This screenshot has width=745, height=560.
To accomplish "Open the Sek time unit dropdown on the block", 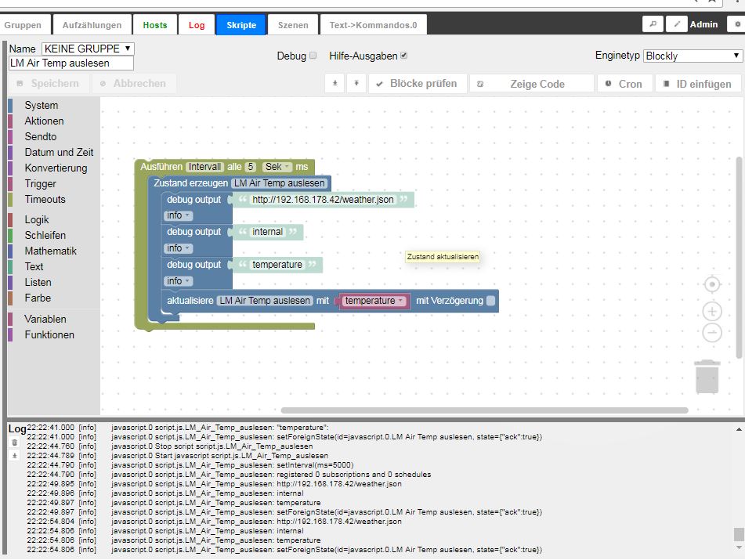I will point(277,167).
